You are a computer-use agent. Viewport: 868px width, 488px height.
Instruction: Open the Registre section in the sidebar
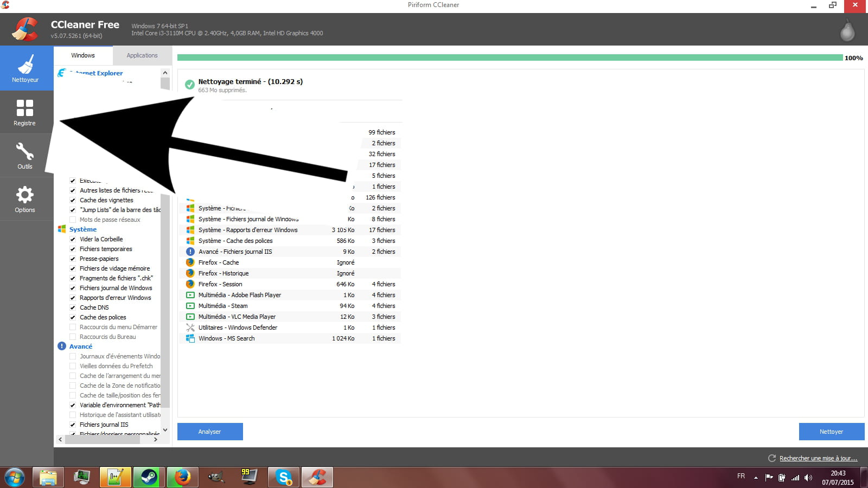(x=25, y=112)
